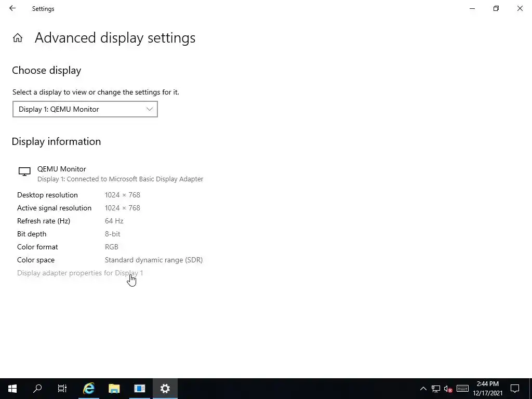Launch Internet Explorer from the taskbar
The height and width of the screenshot is (399, 532).
coord(88,389)
